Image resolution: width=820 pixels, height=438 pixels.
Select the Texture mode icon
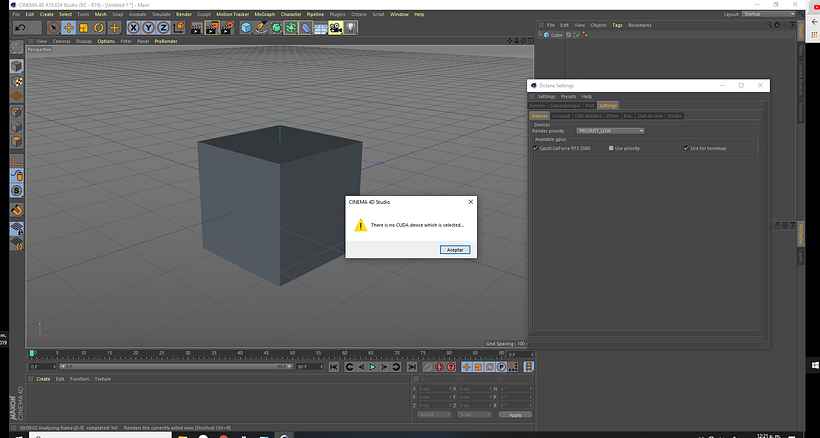click(17, 82)
